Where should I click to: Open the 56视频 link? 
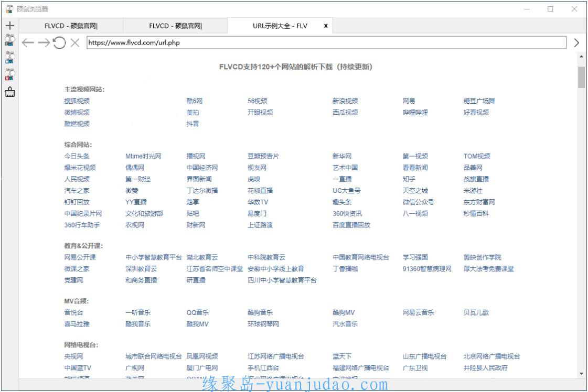pyautogui.click(x=257, y=101)
